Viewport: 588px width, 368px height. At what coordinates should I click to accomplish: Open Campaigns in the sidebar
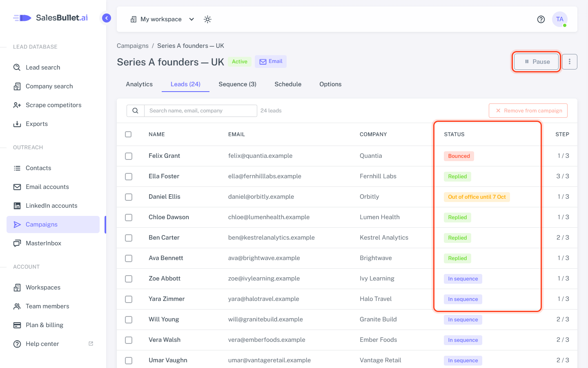click(53, 224)
